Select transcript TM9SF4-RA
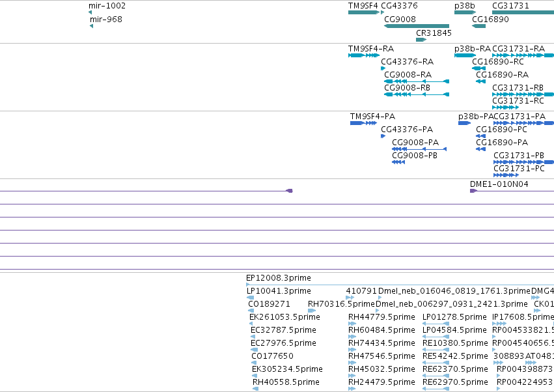The width and height of the screenshot is (554, 392). tap(371, 48)
